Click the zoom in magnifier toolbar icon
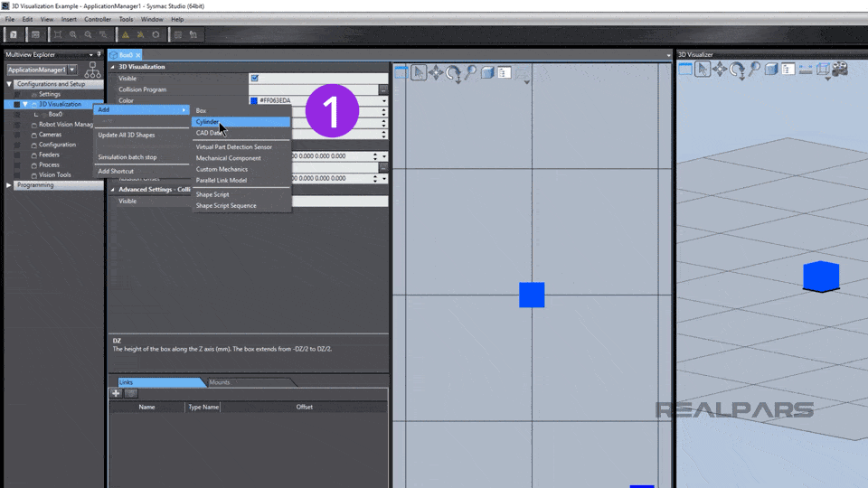868x488 pixels. pos(72,35)
